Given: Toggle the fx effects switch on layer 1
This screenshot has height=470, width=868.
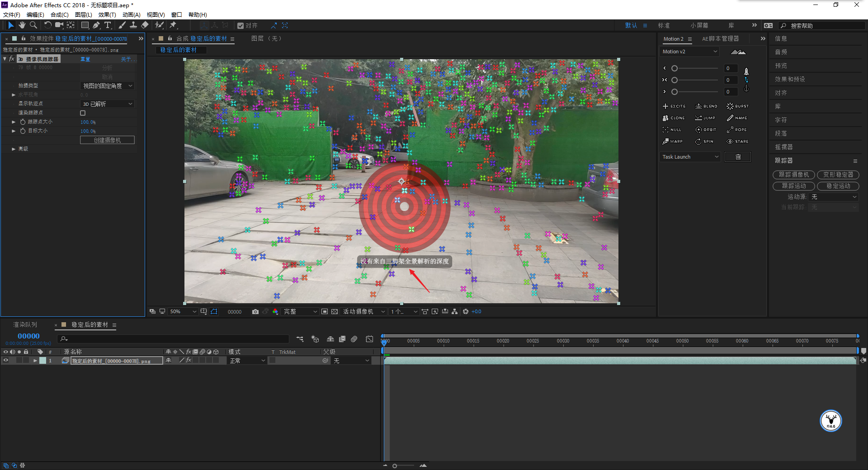Looking at the screenshot, I should pos(189,360).
